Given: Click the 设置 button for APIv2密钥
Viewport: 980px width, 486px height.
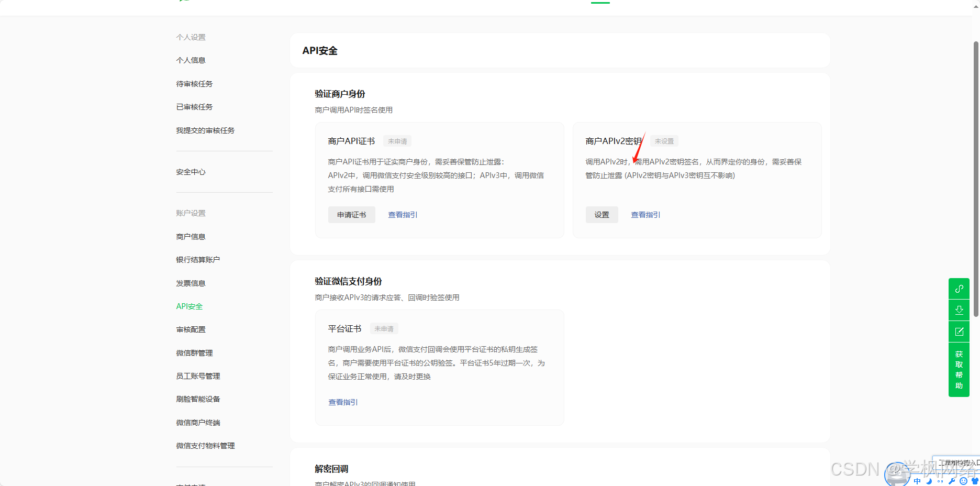Looking at the screenshot, I should pos(602,215).
